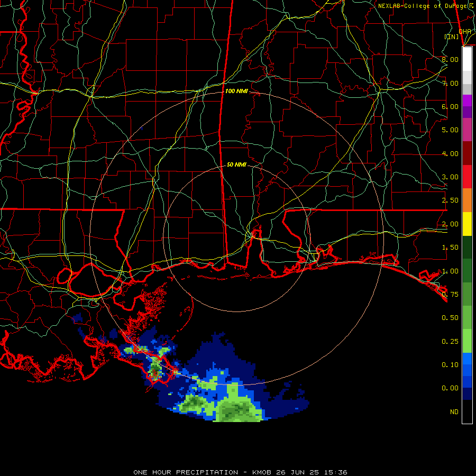This screenshot has width=476, height=476.
Task: Select the black ND legend swatch
Action: [467, 411]
